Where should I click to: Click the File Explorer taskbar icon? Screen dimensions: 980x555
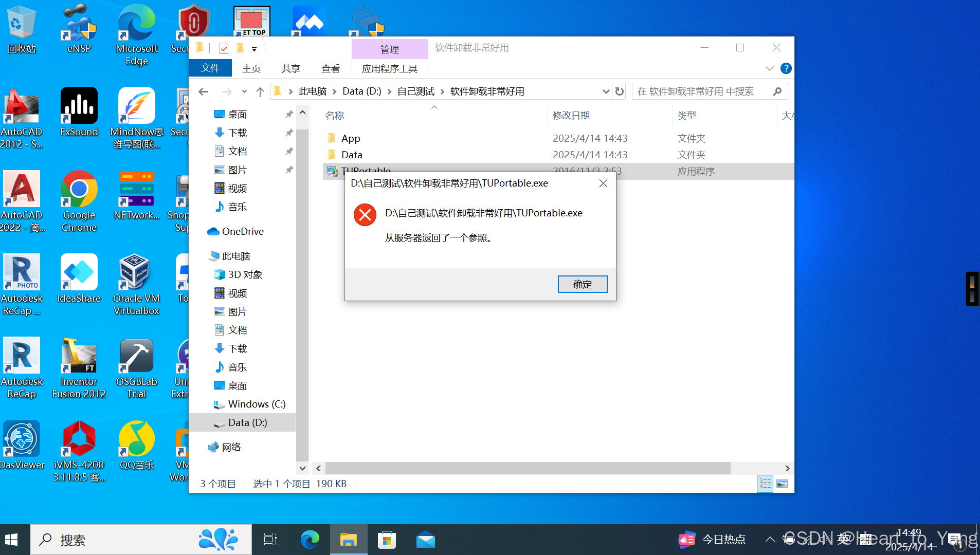(348, 540)
